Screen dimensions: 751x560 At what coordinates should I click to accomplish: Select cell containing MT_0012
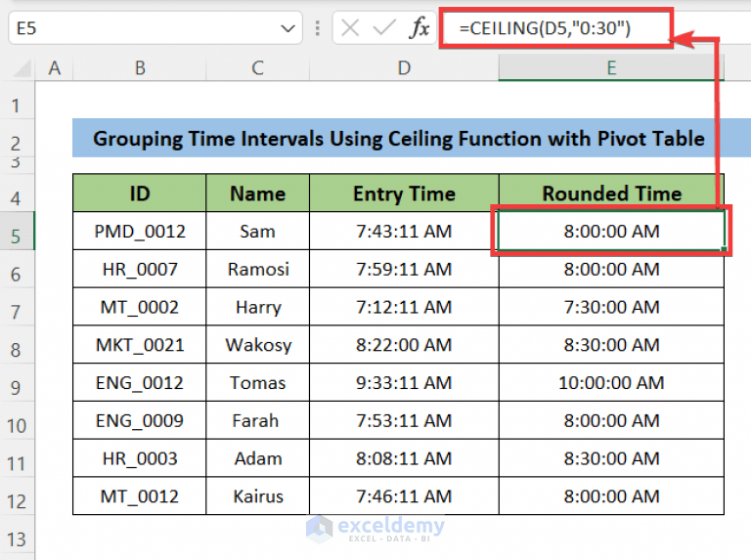(x=140, y=495)
